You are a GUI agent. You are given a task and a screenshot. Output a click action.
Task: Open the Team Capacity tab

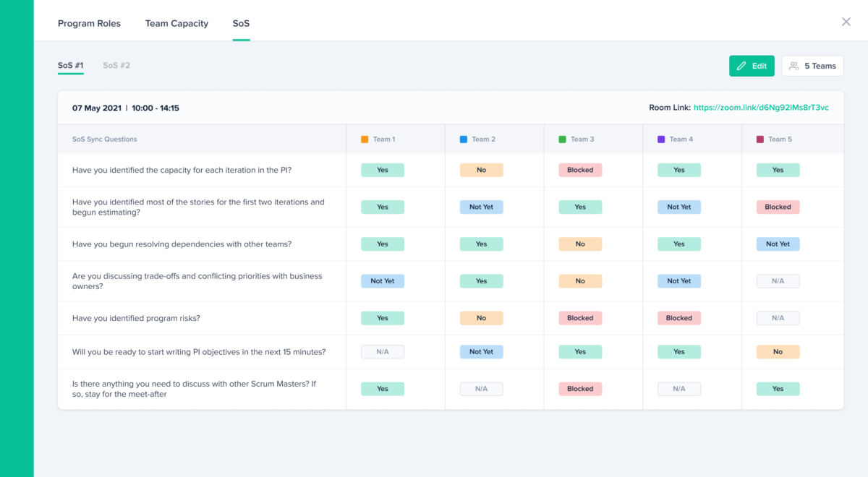pos(176,23)
